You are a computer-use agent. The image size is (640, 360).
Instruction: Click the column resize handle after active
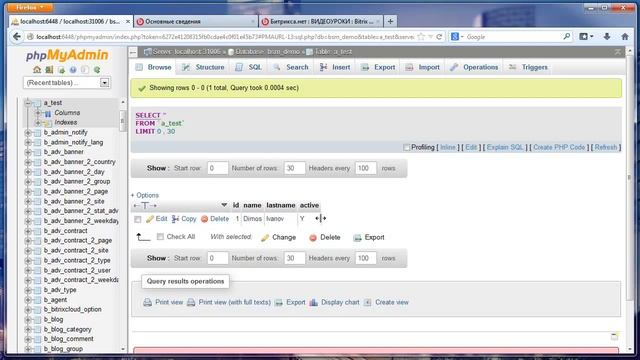tap(320, 218)
